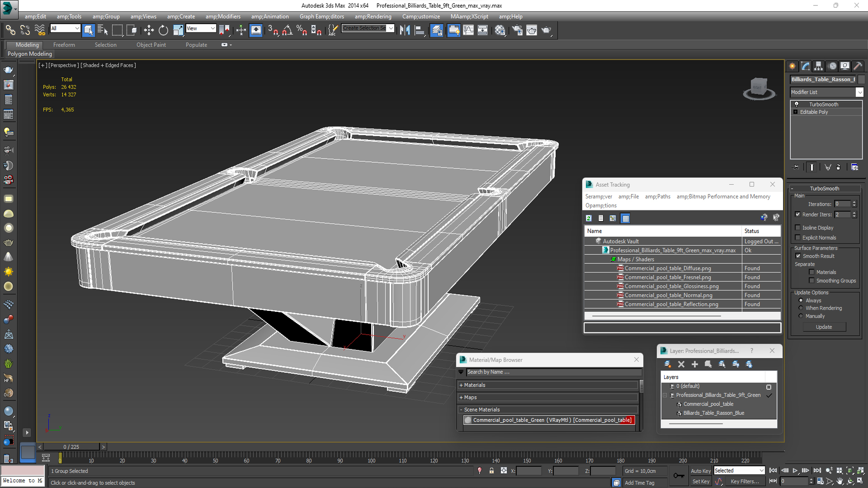Click the time slider 0 / 225 handle
This screenshot has height=488, width=868.
click(x=71, y=447)
